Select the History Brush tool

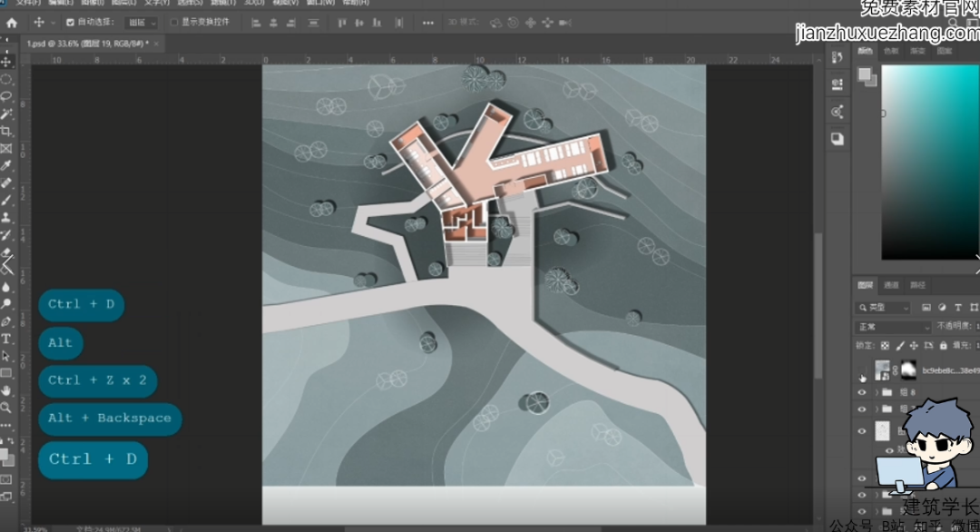(6, 235)
